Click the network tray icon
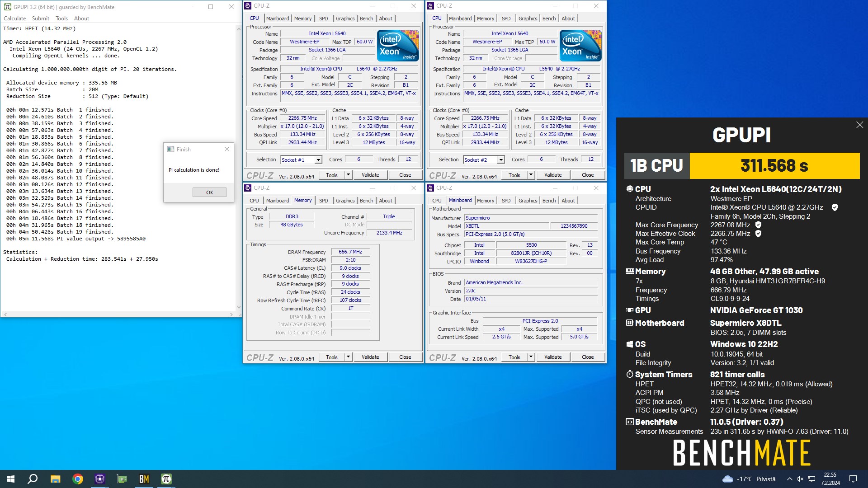868x488 pixels. coord(811,479)
